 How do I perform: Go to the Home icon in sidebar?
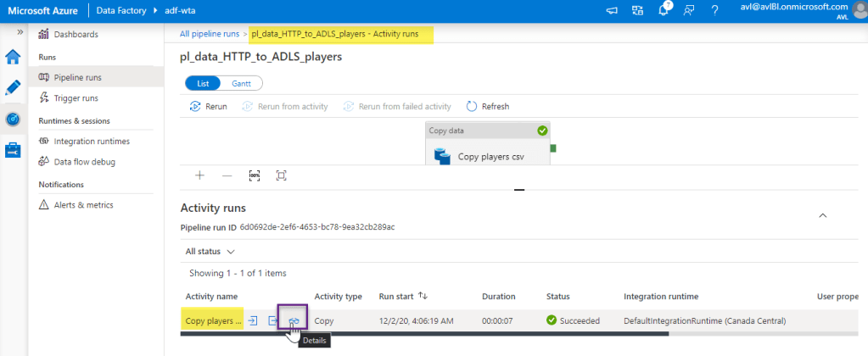click(x=13, y=57)
